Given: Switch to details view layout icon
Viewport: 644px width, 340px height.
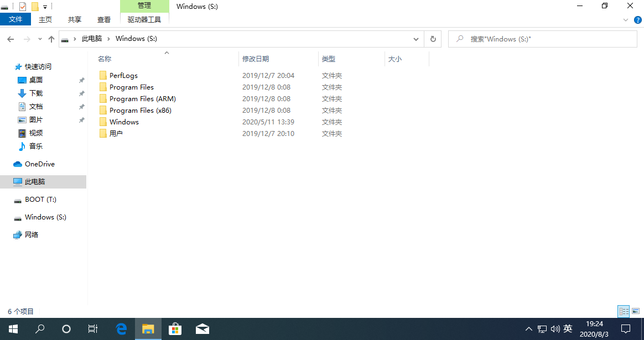Looking at the screenshot, I should [624, 311].
